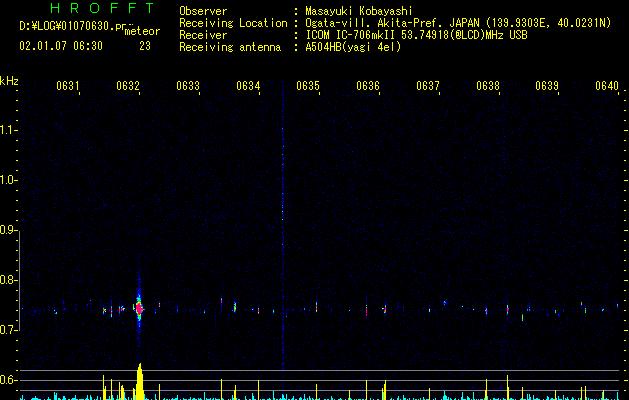Click the 0637 time marker
Viewport: 629px width, 400px height.
click(428, 86)
